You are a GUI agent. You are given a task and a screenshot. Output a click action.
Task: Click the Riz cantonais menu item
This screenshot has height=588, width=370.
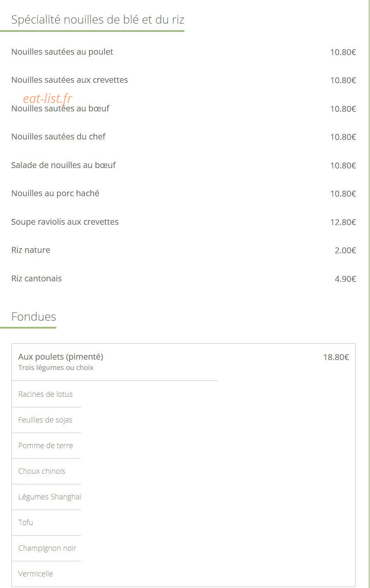(x=184, y=279)
